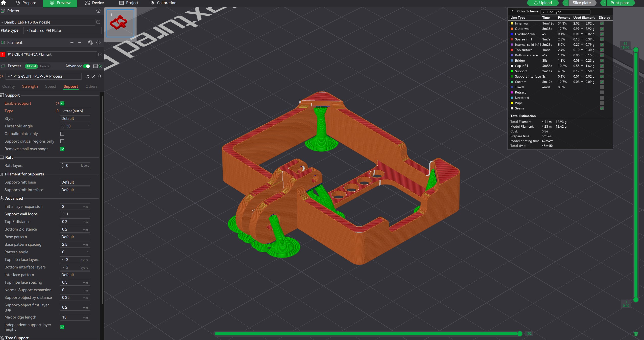
Task: Switch to Speed settings tab
Action: (x=50, y=86)
